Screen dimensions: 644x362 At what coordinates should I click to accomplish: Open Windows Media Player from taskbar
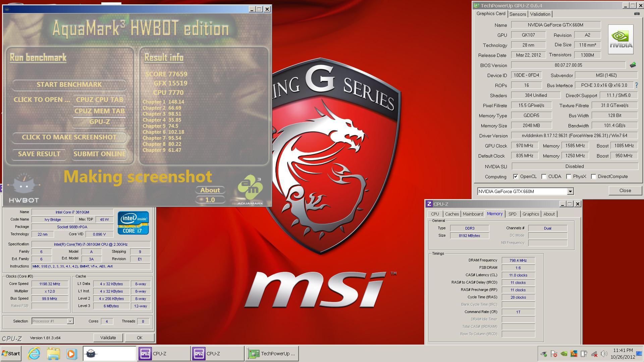(71, 354)
